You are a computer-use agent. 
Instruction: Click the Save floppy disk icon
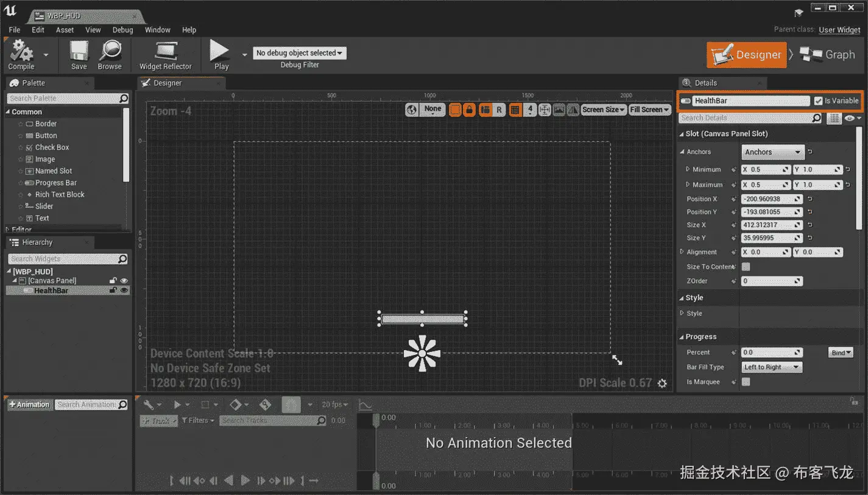[x=79, y=51]
